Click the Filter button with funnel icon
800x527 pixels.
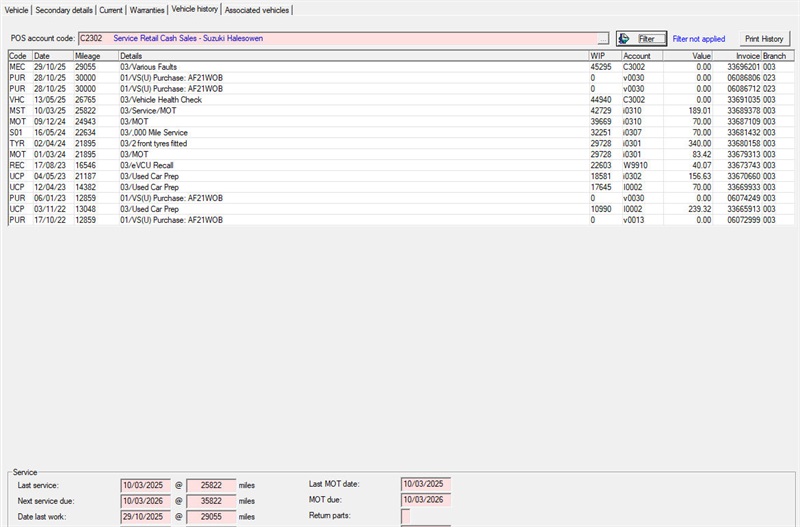tap(640, 38)
